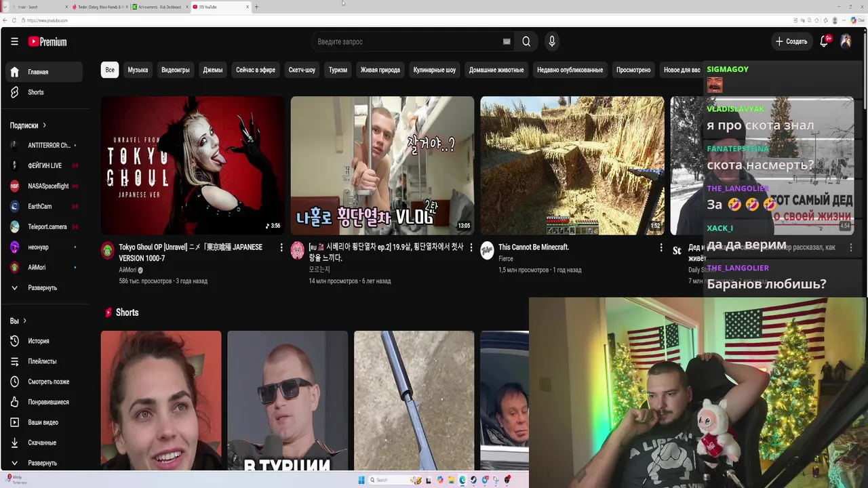Select the Все filter chip
Viewport: 868px width, 488px height.
(x=110, y=70)
